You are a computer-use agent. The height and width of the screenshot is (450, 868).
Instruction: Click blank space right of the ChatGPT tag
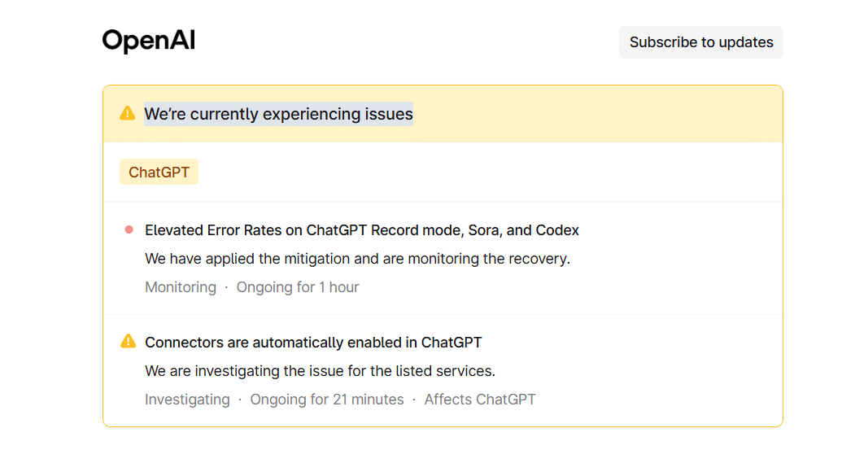488,173
